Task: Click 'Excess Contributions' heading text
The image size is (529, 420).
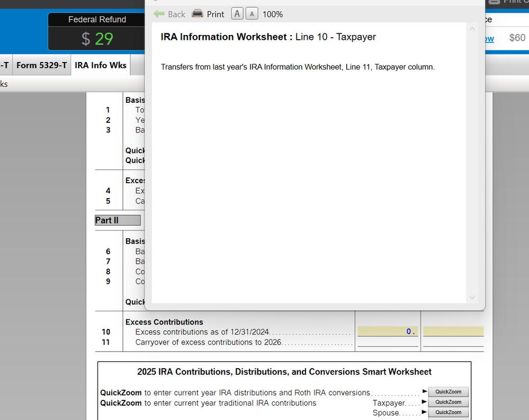Action: [x=164, y=322]
